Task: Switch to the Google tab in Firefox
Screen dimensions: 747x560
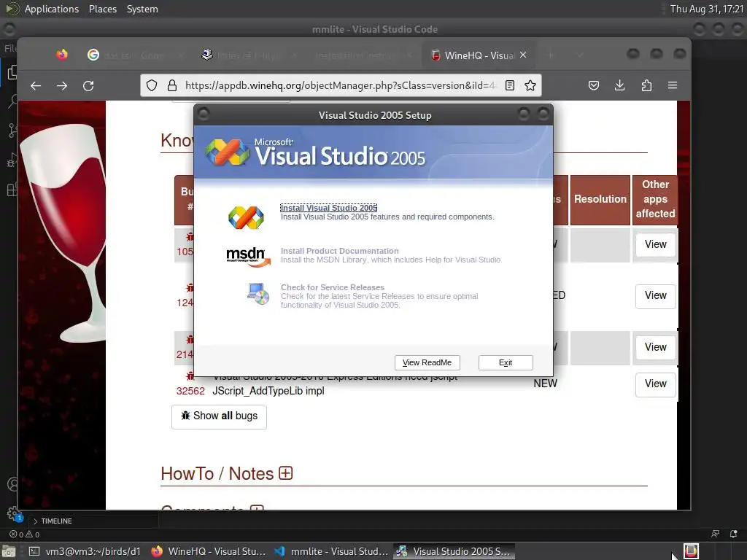Action: (136, 55)
